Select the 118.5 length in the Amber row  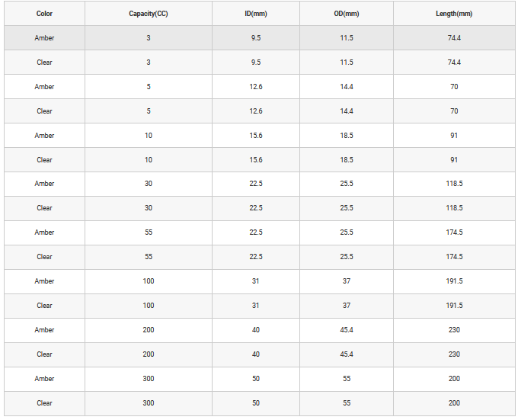coord(454,184)
